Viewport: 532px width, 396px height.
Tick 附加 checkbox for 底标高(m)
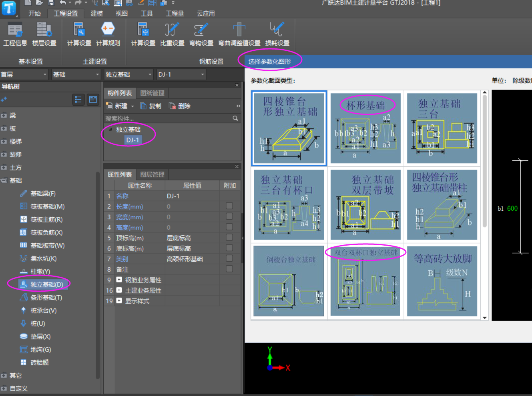pos(229,248)
